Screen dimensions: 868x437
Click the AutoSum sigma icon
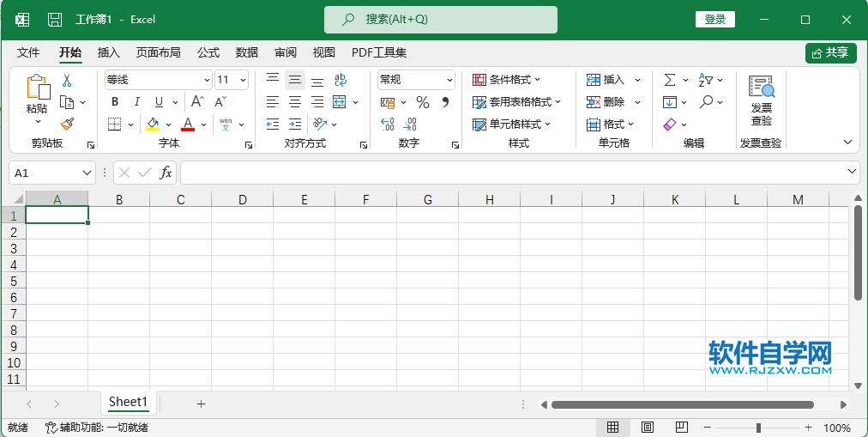pyautogui.click(x=670, y=80)
